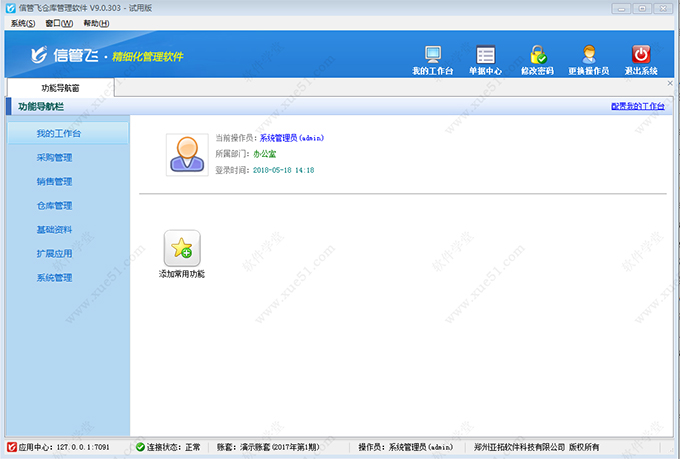The height and width of the screenshot is (459, 680).
Task: Click green 连接状态 check icon
Action: tap(140, 447)
